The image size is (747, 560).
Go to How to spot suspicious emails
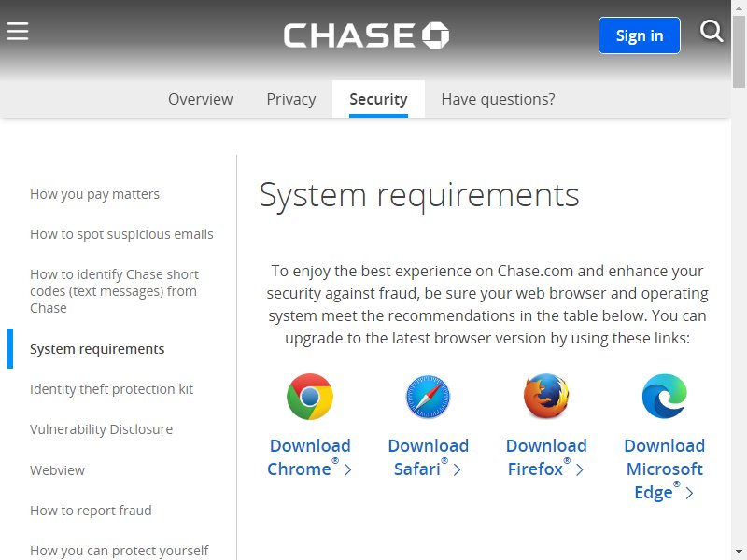pos(121,234)
